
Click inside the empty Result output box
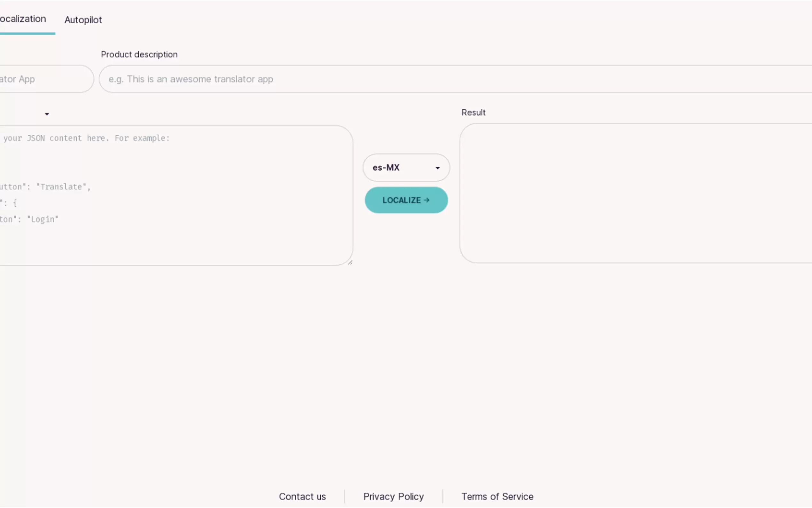click(635, 193)
